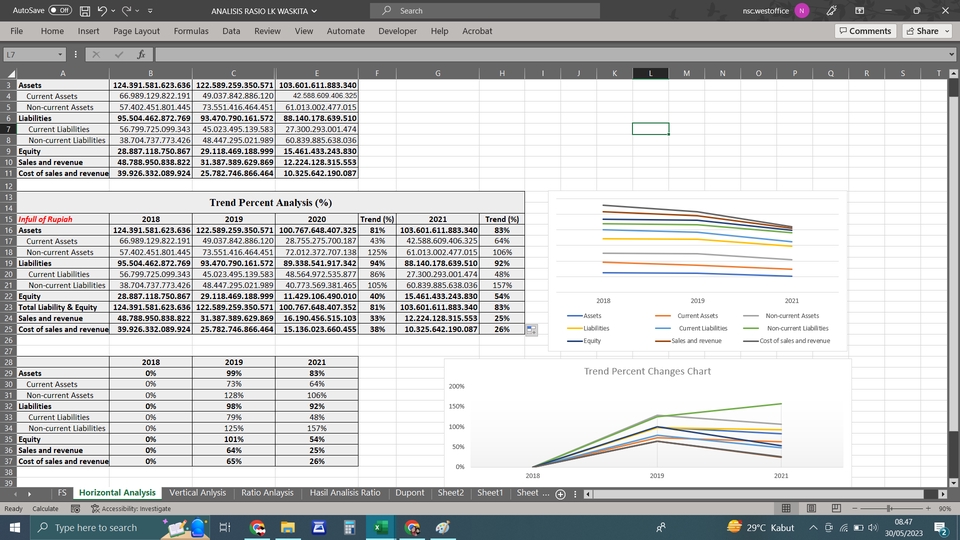Select Page Layout view in status bar
Viewport: 960px width, 540px height.
(811, 508)
